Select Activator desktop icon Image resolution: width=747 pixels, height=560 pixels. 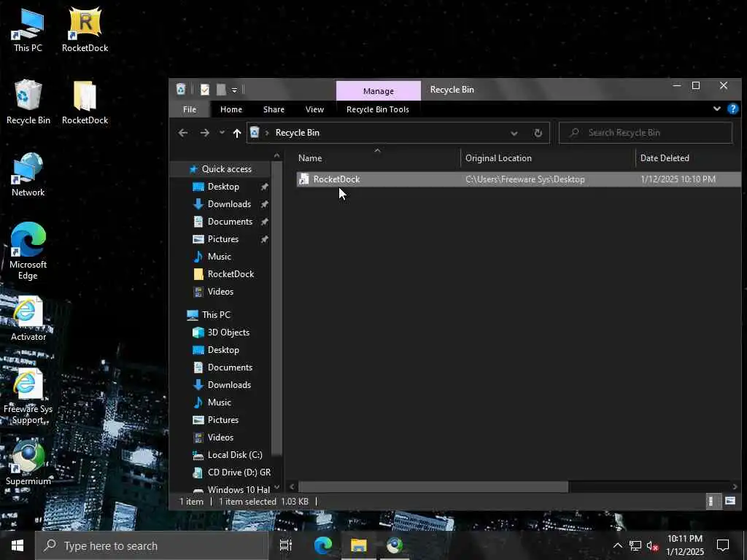(x=28, y=319)
